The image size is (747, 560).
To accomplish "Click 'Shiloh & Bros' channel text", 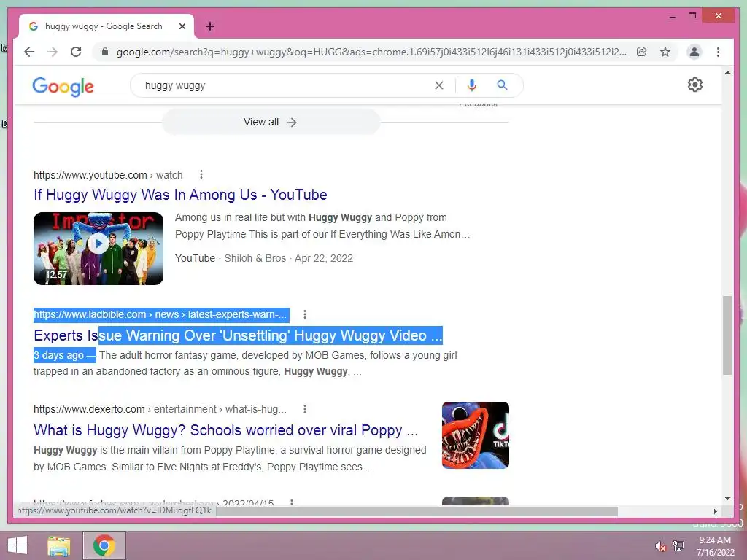I will click(x=255, y=258).
